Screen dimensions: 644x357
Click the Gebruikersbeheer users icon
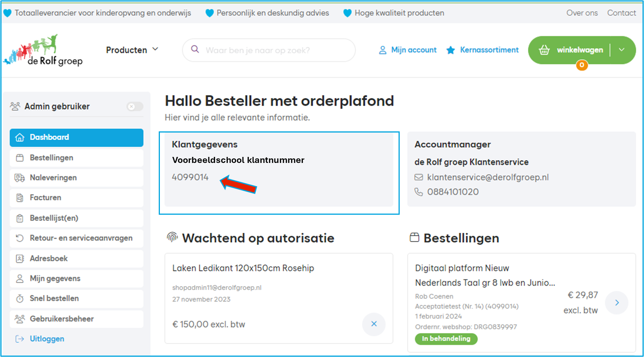(20, 319)
